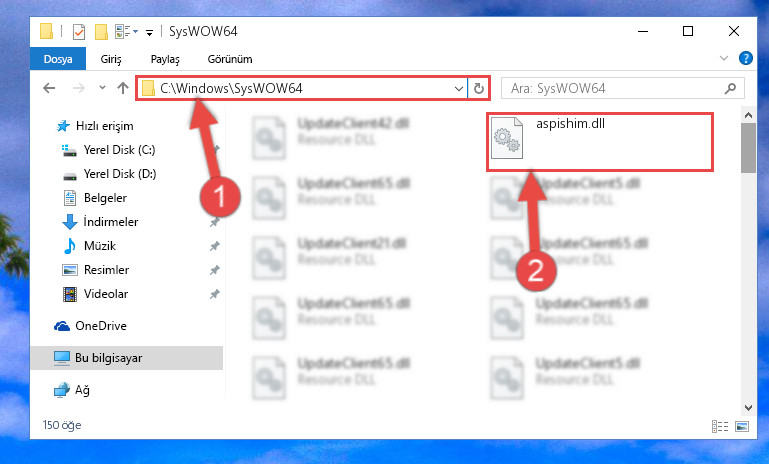Expand the ribbon with the chevron
769x464 pixels.
723,58
